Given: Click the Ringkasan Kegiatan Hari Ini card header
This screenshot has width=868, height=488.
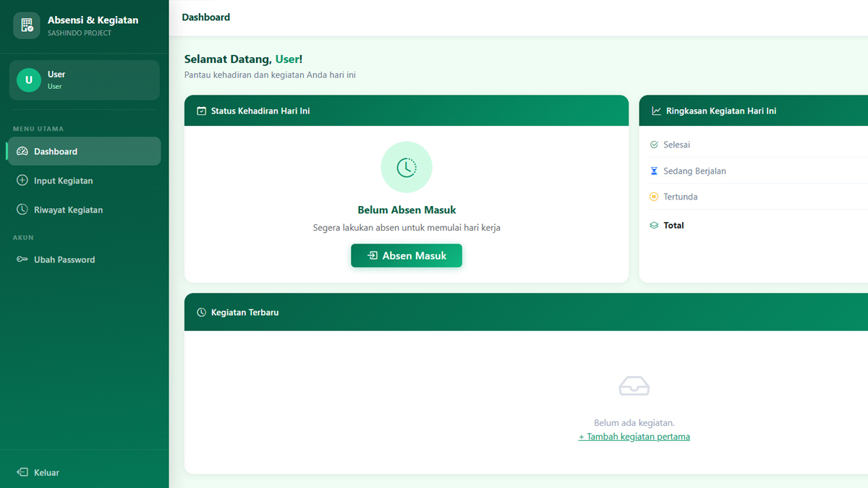Looking at the screenshot, I should pyautogui.click(x=754, y=111).
